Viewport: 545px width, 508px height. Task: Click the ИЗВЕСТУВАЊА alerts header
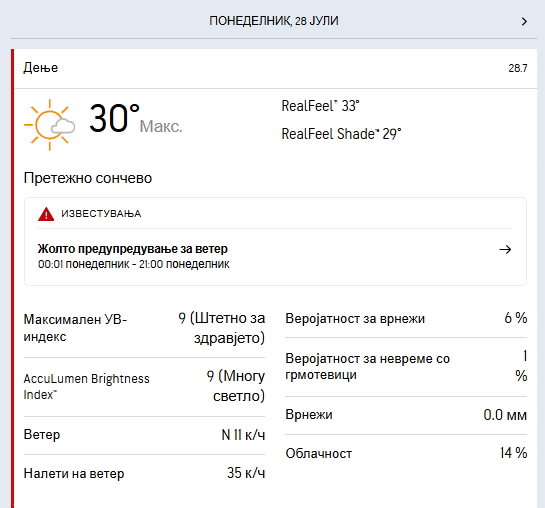[x=101, y=213]
